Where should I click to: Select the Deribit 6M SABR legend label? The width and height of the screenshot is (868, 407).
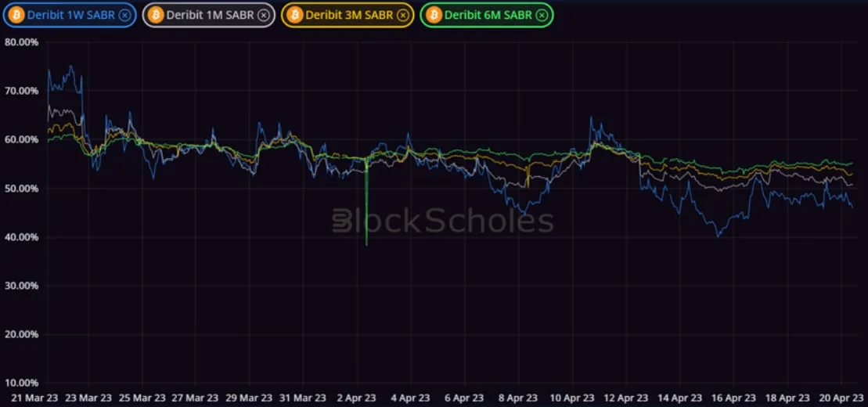coord(488,15)
